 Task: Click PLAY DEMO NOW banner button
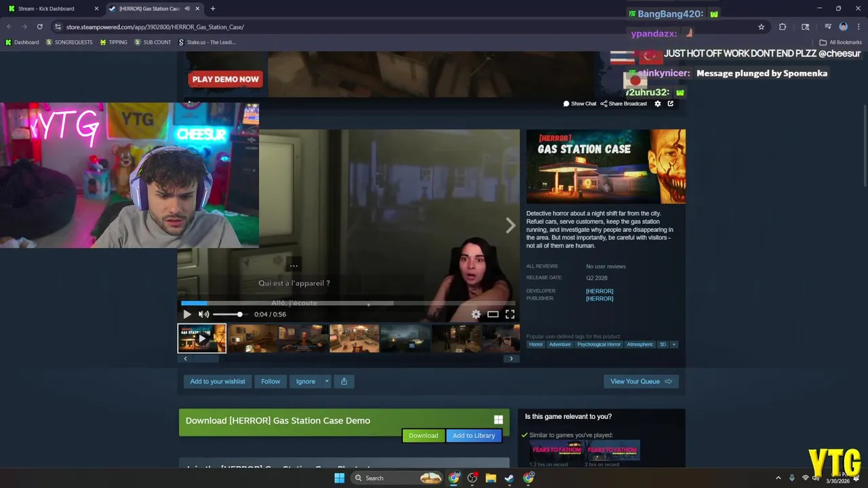(x=225, y=79)
